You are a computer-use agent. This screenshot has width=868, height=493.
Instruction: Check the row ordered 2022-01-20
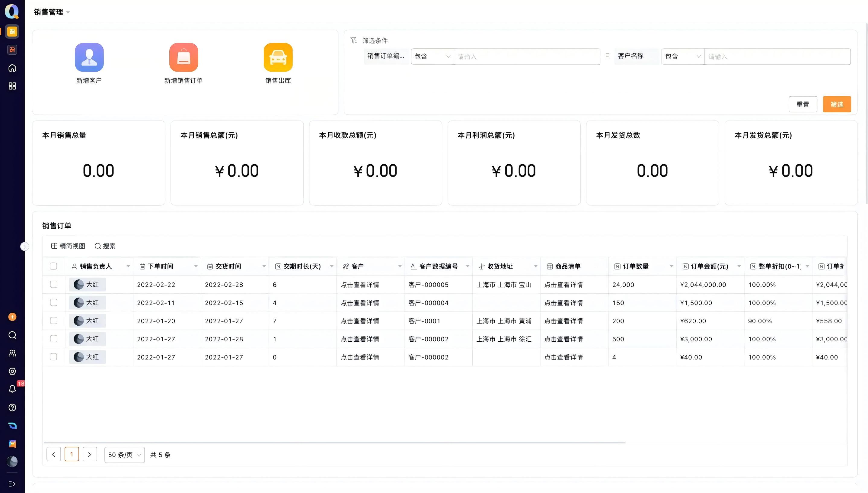point(53,321)
